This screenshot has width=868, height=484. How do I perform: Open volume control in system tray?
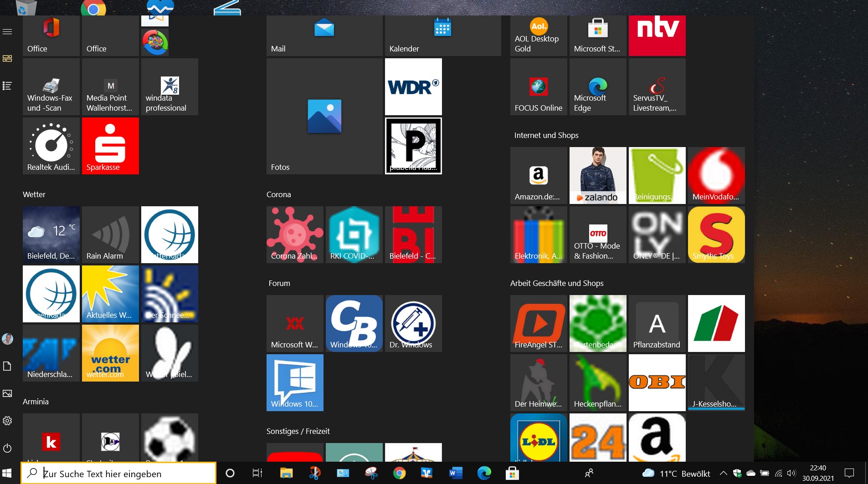click(791, 474)
